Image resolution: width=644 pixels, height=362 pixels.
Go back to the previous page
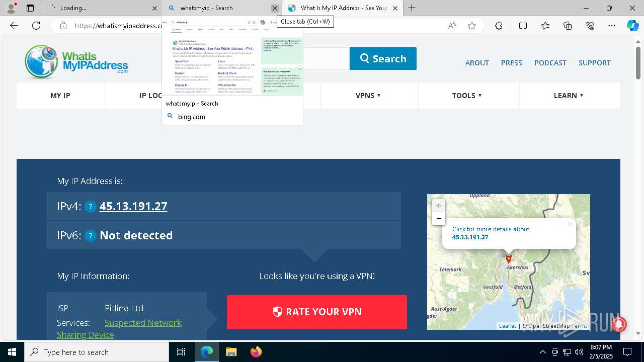(14, 26)
